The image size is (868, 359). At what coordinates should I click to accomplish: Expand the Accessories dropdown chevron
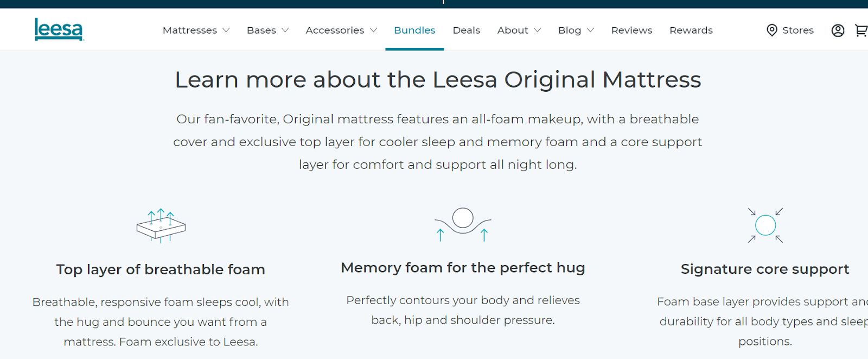point(373,30)
